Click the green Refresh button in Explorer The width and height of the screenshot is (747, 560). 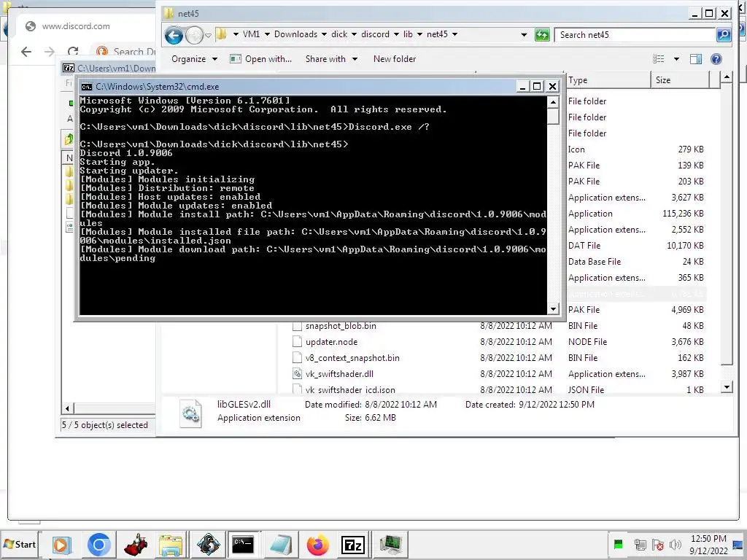coord(542,35)
